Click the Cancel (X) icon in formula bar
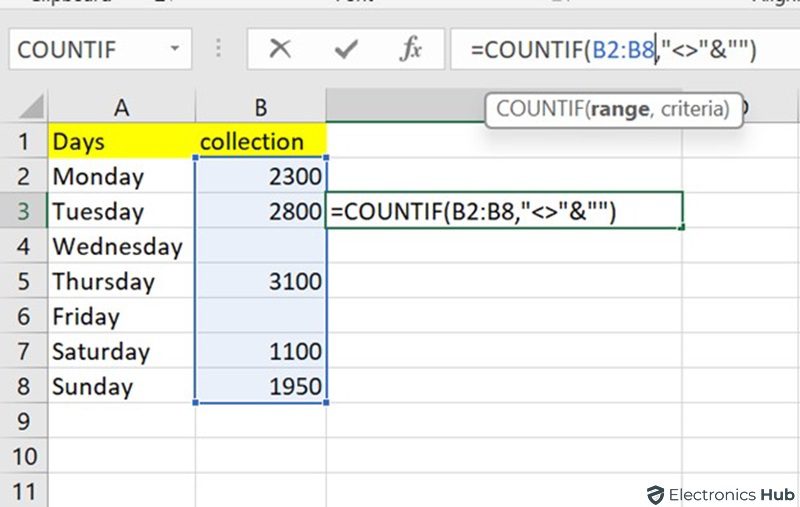800x507 pixels. (280, 50)
